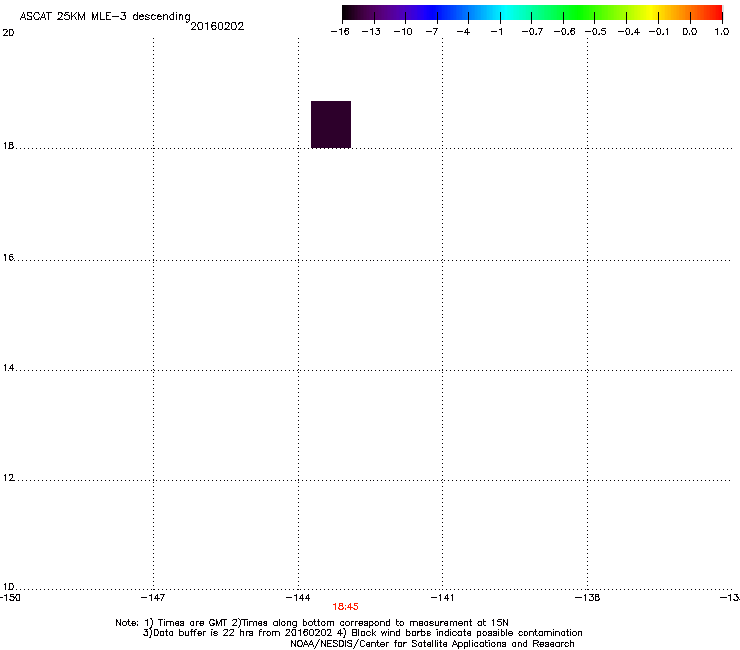This screenshot has height=650, width=740.
Task: Click the red 18:45 time label
Action: pos(345,607)
